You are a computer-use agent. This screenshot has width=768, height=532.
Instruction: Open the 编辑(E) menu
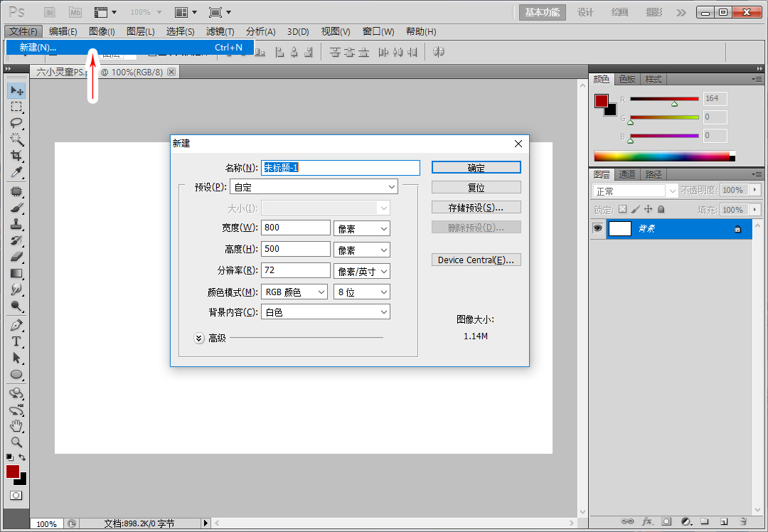coord(63,31)
